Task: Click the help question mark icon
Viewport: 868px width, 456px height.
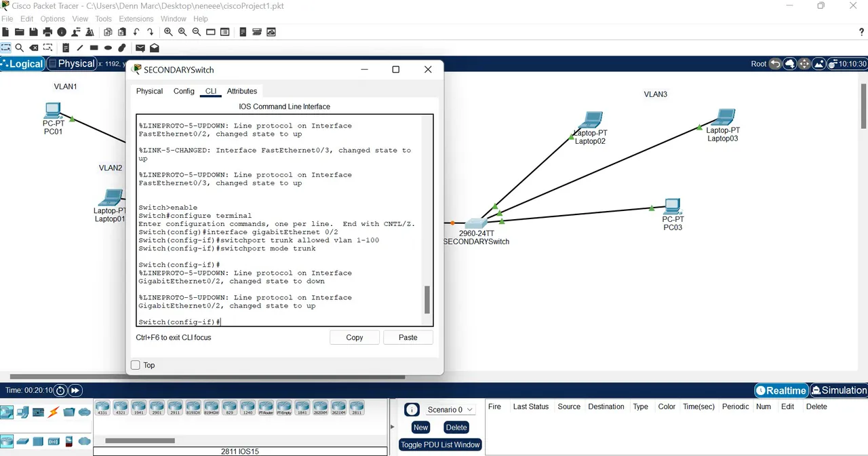Action: pos(862,32)
